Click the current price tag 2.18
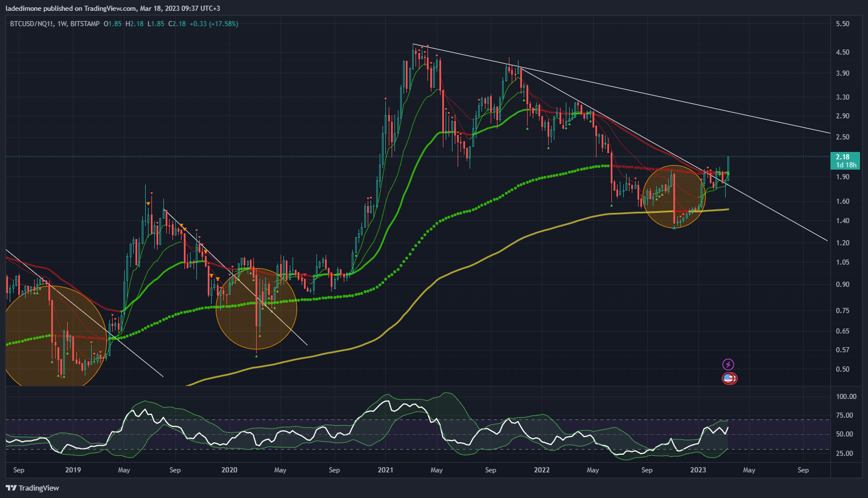The height and width of the screenshot is (498, 868). 843,157
